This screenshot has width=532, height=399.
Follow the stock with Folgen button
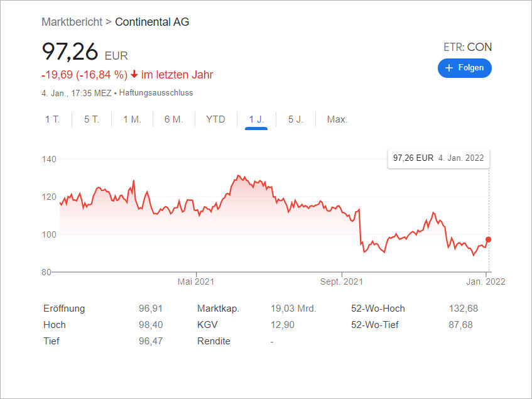pyautogui.click(x=465, y=68)
